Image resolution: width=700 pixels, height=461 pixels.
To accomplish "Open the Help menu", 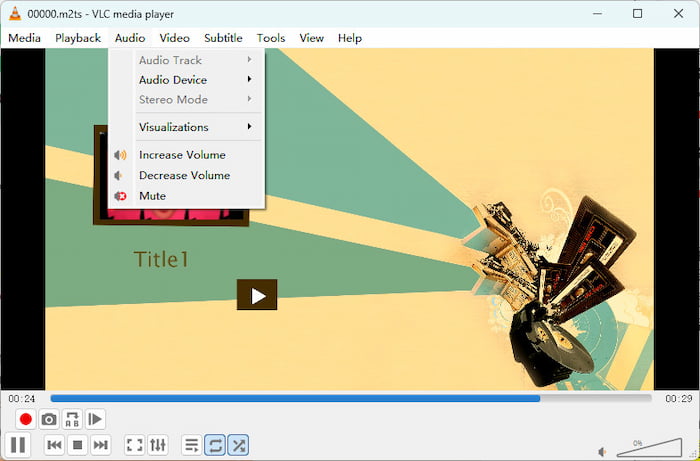I will (x=350, y=38).
